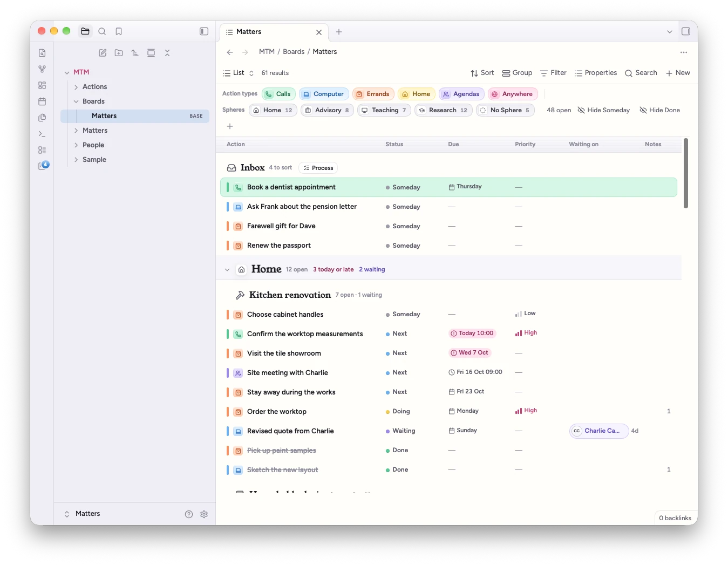Click the Process inbox button

click(x=318, y=168)
